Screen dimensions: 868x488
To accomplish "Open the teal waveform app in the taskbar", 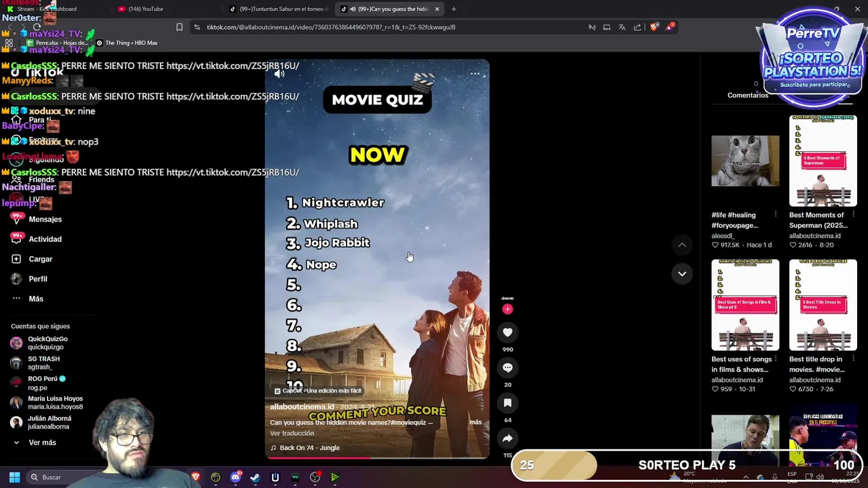I will point(295,477).
